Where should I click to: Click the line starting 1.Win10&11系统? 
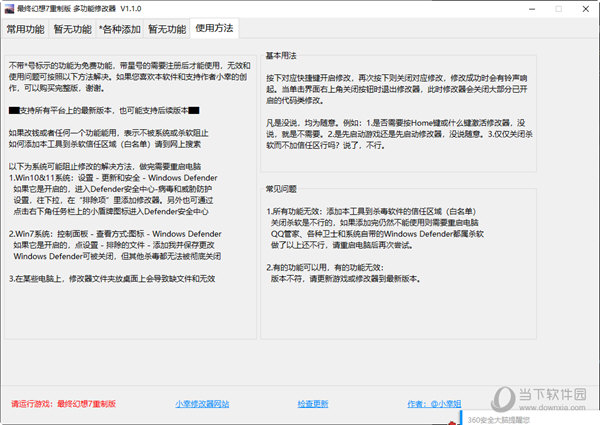(x=113, y=178)
